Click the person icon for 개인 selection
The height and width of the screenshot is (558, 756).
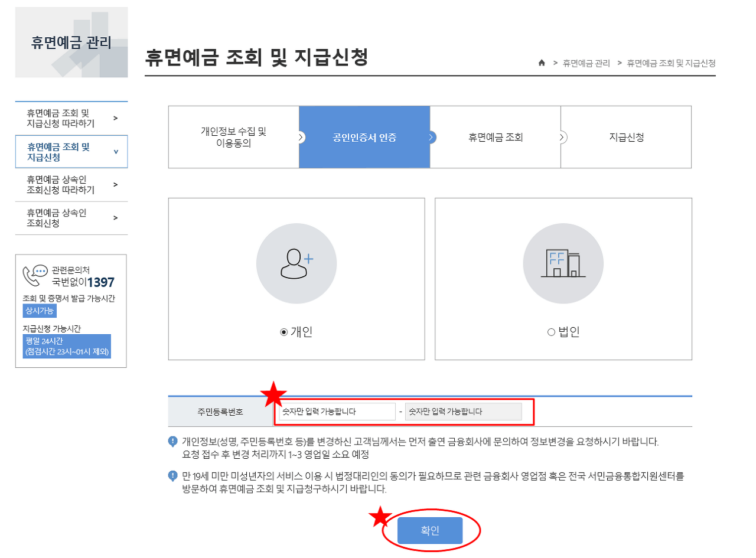[x=296, y=263]
